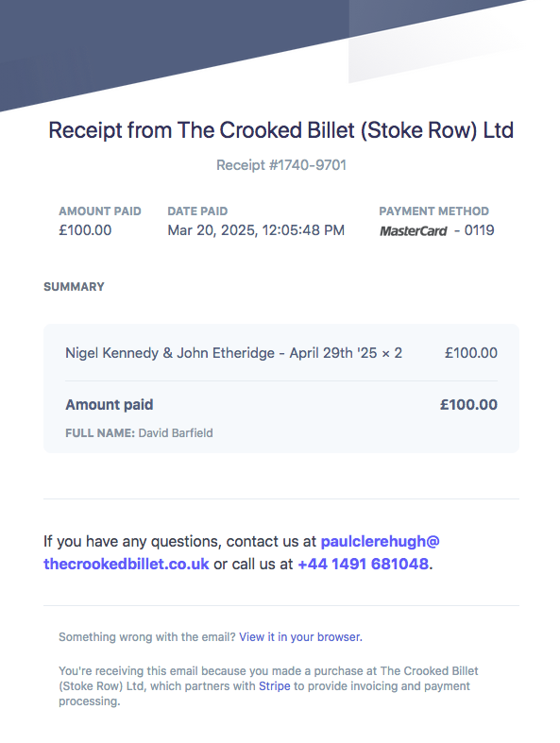Click the AMOUNT PAID header label

tap(99, 211)
